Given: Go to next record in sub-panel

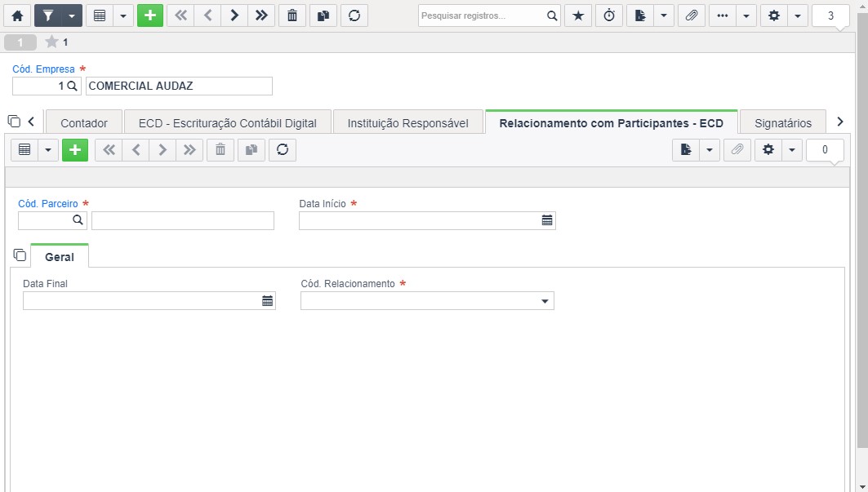Looking at the screenshot, I should pos(162,149).
